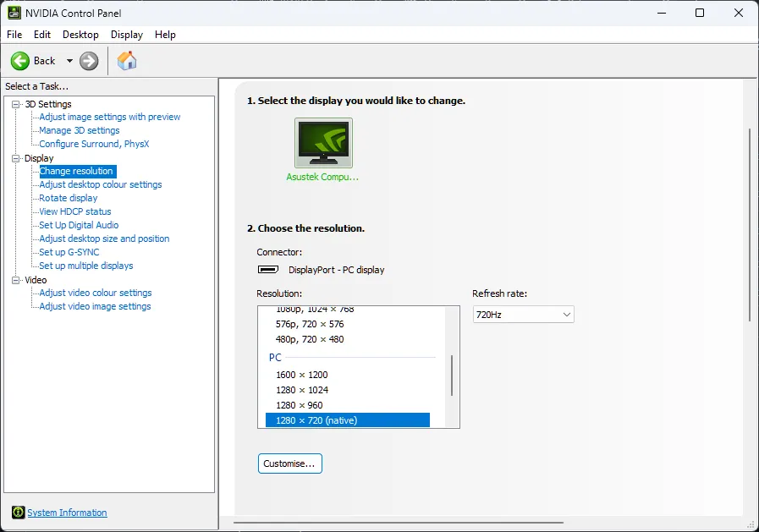Collapse the Video tree node
This screenshot has width=759, height=532.
16,280
